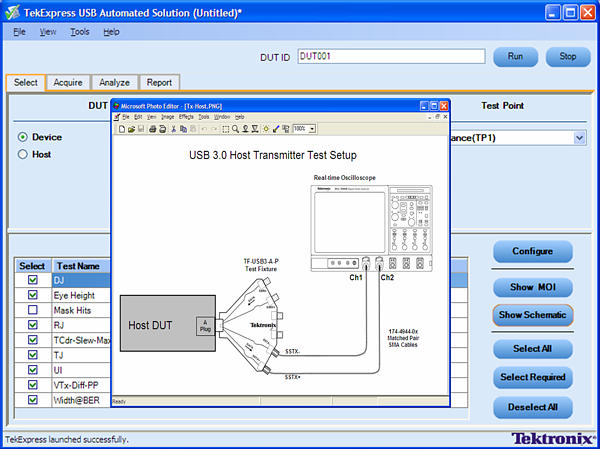Switch to the Analyze tab
Image resolution: width=600 pixels, height=449 pixels.
113,82
